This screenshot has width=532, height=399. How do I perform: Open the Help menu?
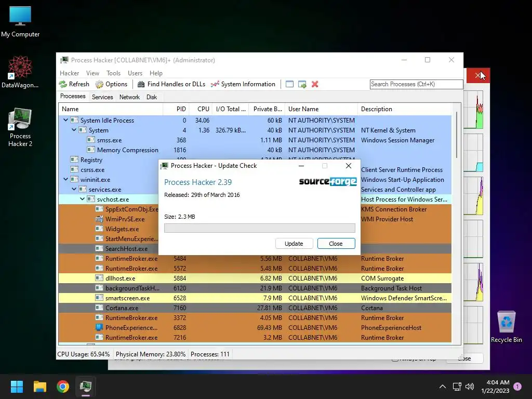pyautogui.click(x=156, y=73)
